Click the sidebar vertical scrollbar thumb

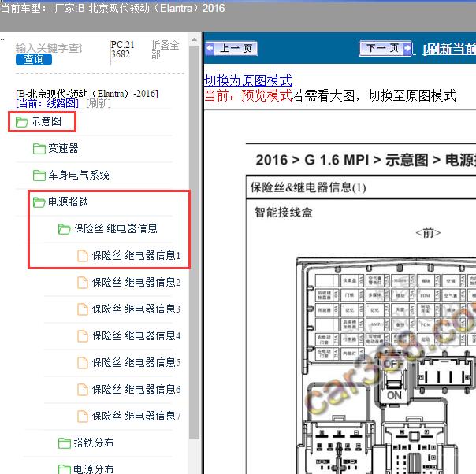click(x=194, y=242)
